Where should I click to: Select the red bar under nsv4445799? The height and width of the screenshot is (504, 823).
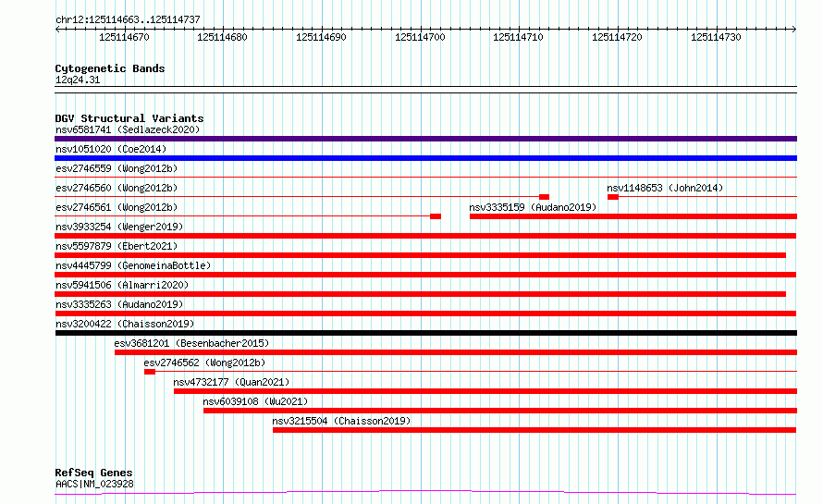(425, 275)
